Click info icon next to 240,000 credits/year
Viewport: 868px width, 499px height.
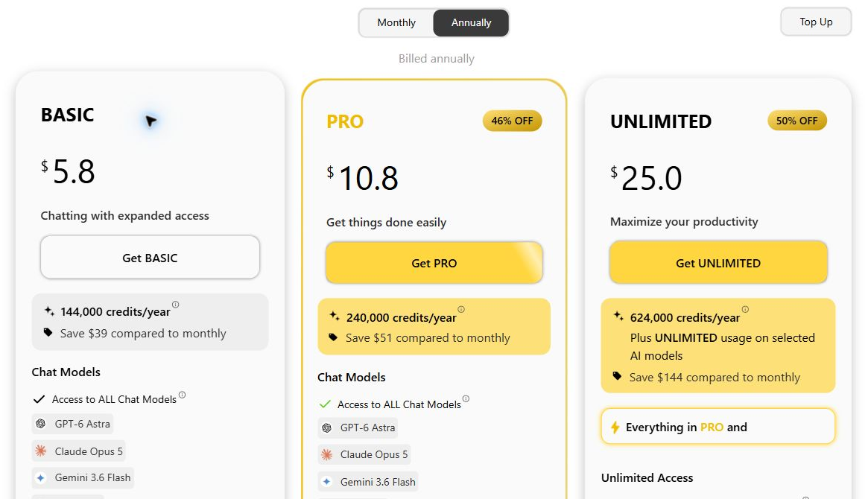(x=461, y=309)
